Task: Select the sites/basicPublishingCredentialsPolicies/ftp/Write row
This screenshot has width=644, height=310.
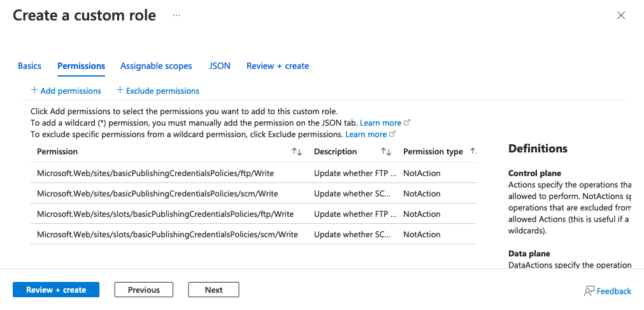Action: 254,173
